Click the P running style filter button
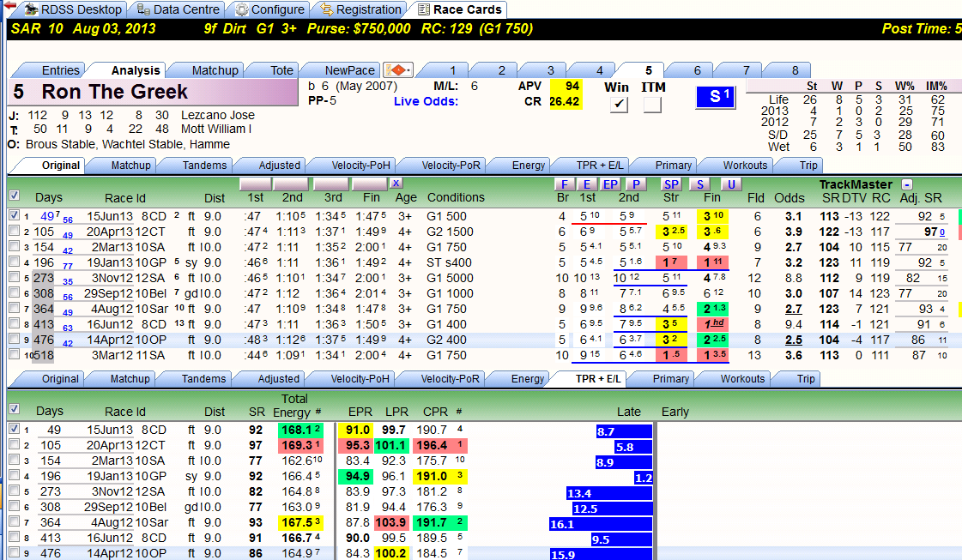The height and width of the screenshot is (560, 962). coord(636,184)
